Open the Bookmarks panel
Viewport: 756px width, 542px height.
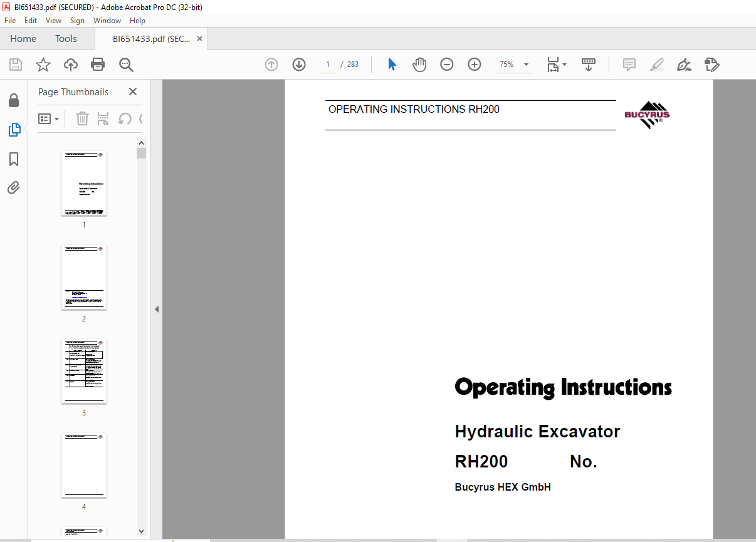click(x=14, y=159)
